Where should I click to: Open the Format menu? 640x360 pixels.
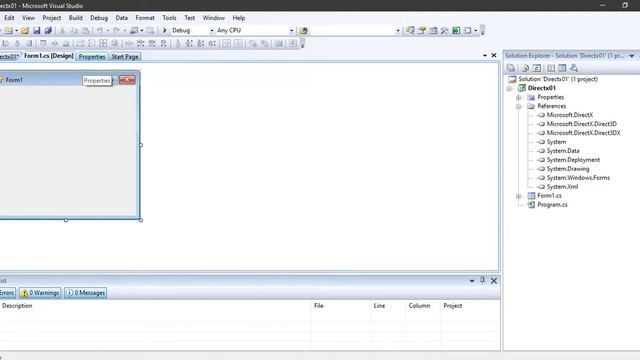point(145,18)
